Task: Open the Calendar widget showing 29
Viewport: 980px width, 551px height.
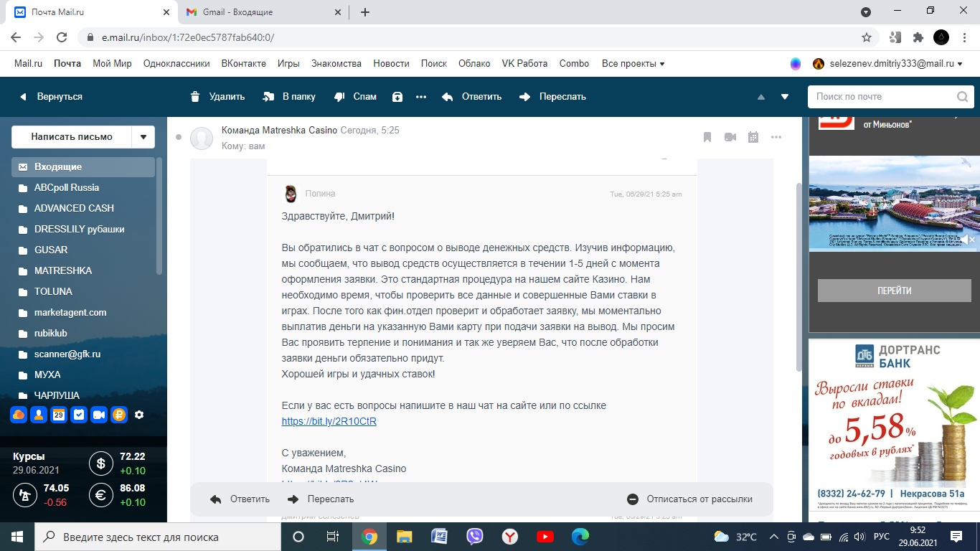Action: coord(59,415)
